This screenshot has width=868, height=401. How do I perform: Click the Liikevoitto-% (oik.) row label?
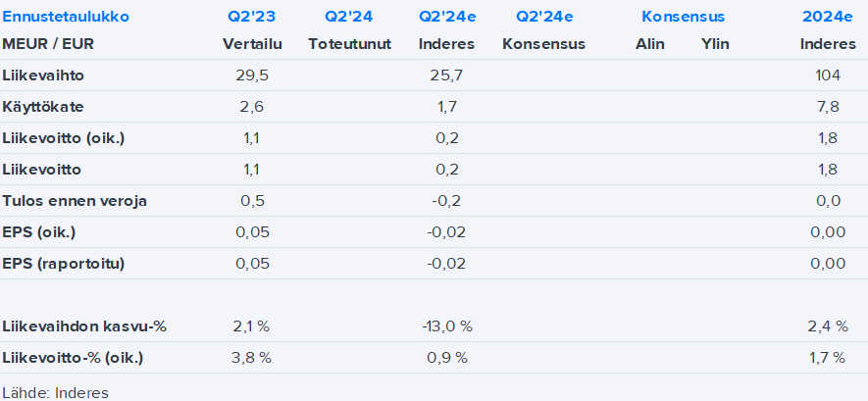click(74, 357)
